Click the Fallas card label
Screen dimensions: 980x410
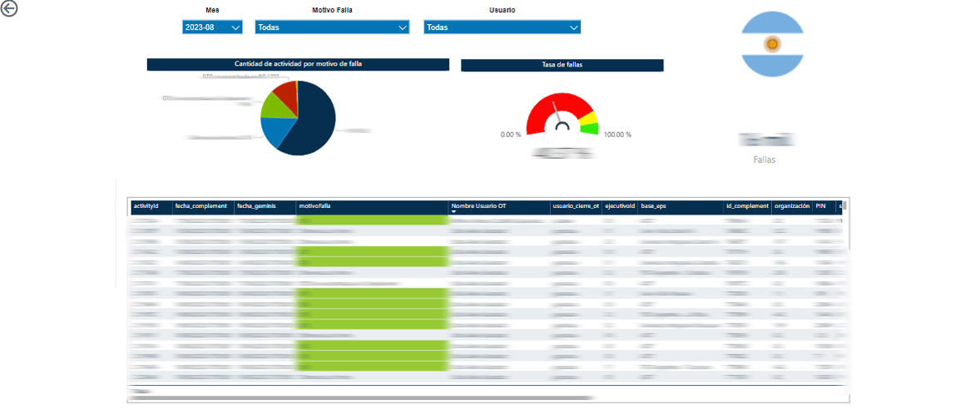click(x=765, y=160)
